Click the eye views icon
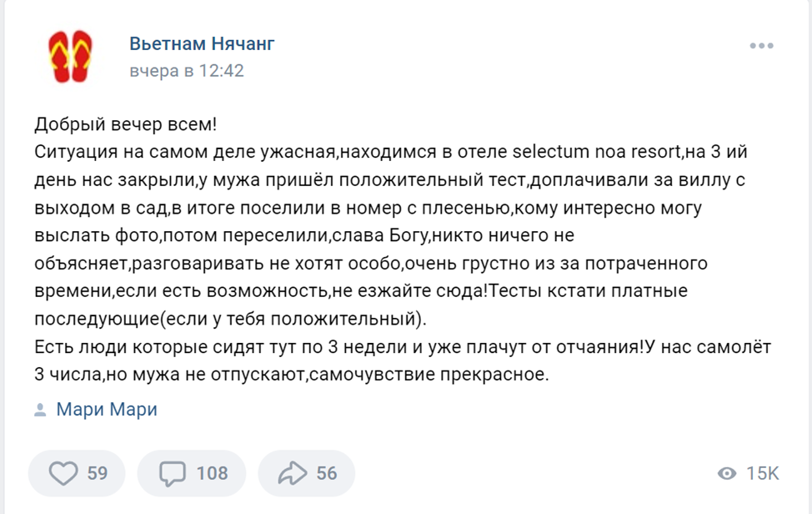This screenshot has height=514, width=812. pyautogui.click(x=727, y=473)
